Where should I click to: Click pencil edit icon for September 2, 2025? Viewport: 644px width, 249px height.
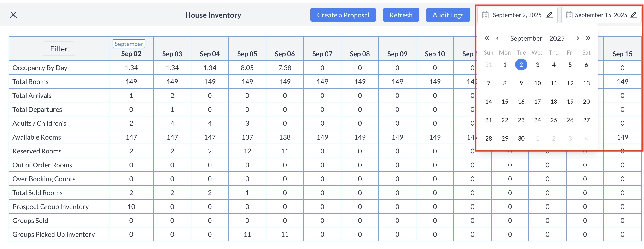click(549, 15)
